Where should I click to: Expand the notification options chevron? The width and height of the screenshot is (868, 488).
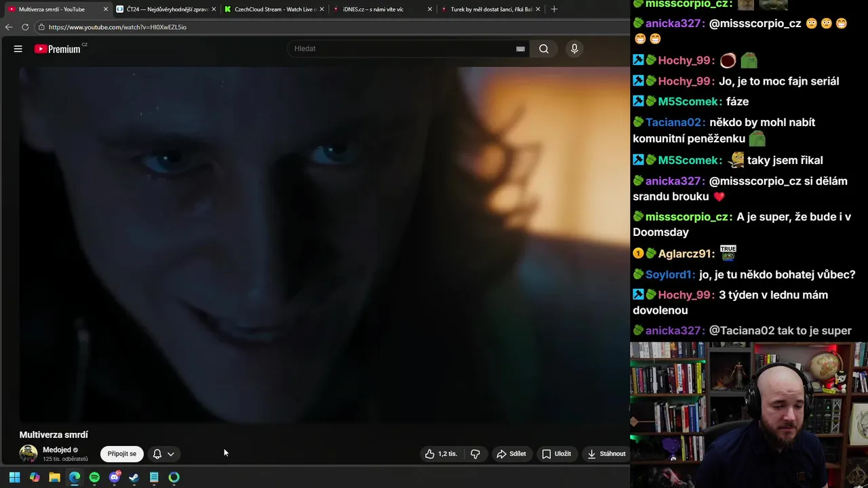pos(171,454)
